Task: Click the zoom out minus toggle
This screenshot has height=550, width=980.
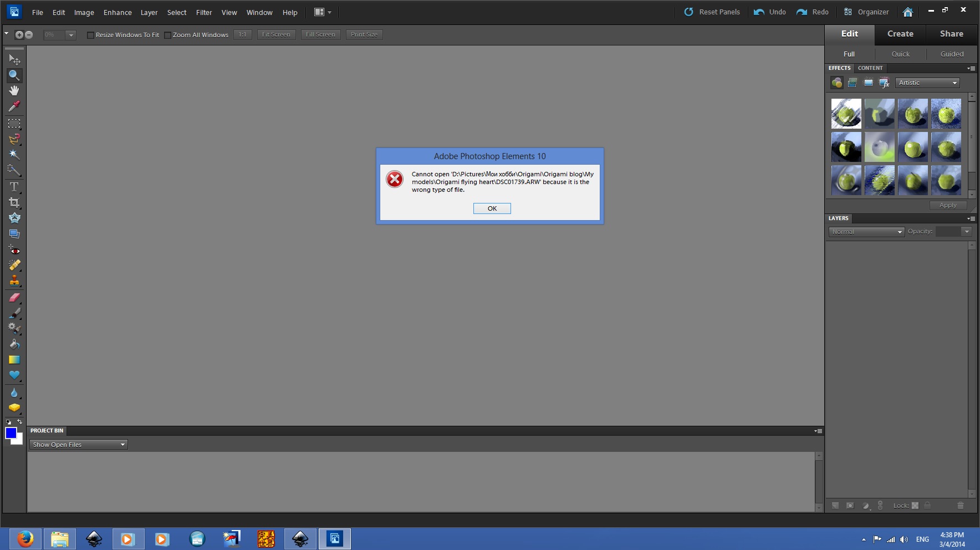Action: pos(29,34)
